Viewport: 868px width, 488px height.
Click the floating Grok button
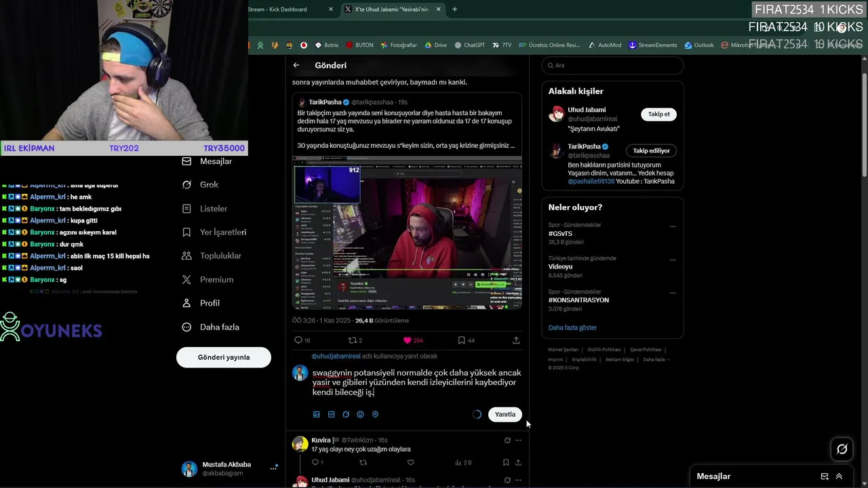click(842, 449)
